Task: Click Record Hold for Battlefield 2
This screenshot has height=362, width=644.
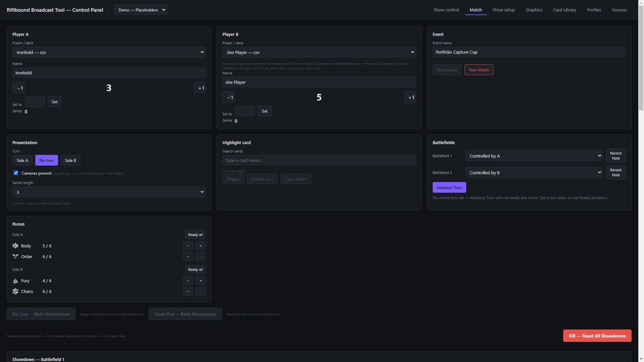Action: coord(616,172)
